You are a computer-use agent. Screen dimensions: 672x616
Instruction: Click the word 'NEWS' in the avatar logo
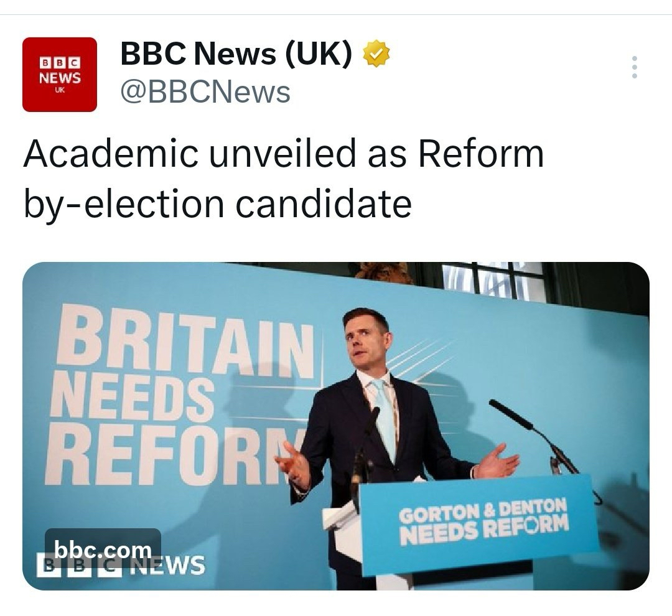point(60,78)
